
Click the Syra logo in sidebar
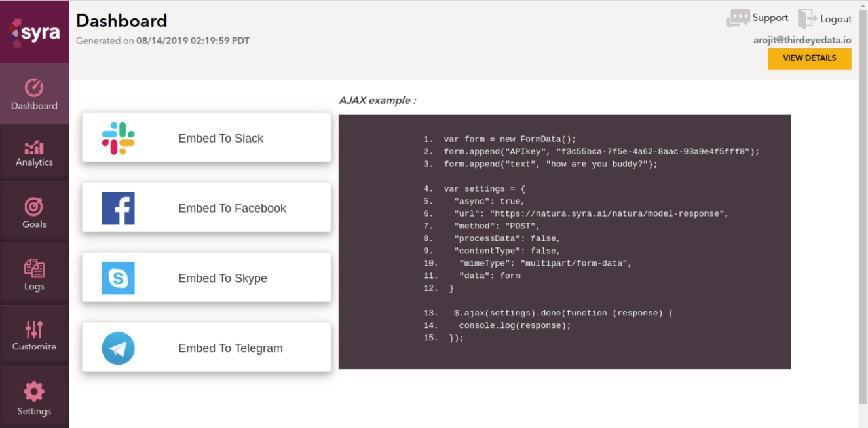click(x=34, y=32)
